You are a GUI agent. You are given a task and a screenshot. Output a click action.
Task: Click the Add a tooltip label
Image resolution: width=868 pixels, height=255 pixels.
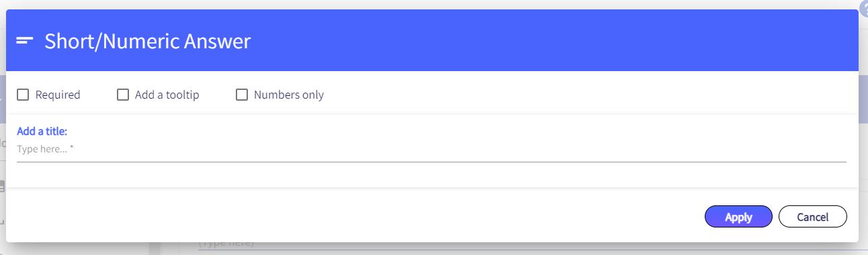point(167,95)
